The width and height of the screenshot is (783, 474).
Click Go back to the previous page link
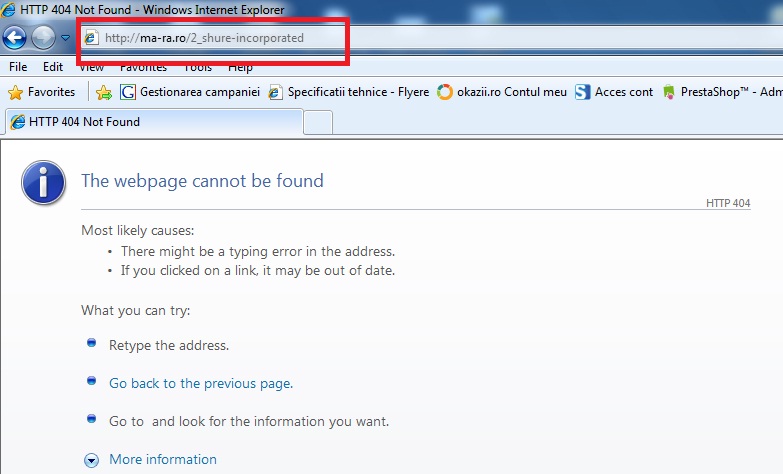201,383
